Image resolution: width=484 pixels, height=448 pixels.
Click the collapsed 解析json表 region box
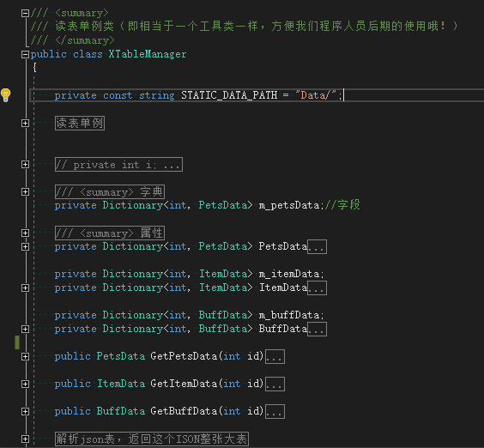click(x=152, y=439)
